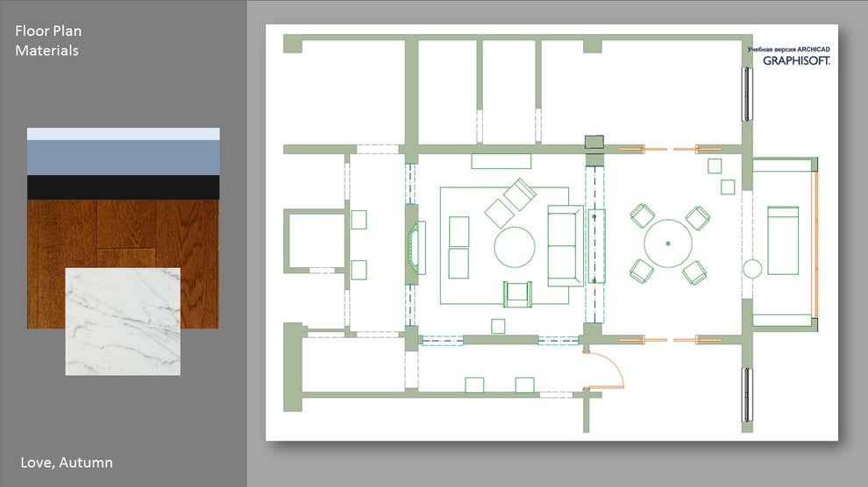Select the round dining table symbol
This screenshot has height=487, width=868.
(668, 243)
